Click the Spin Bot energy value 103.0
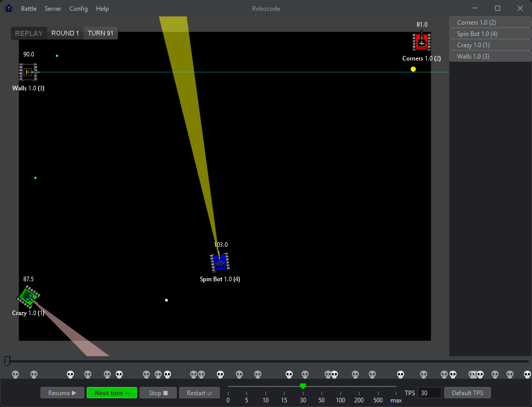This screenshot has height=407, width=532. coord(220,244)
